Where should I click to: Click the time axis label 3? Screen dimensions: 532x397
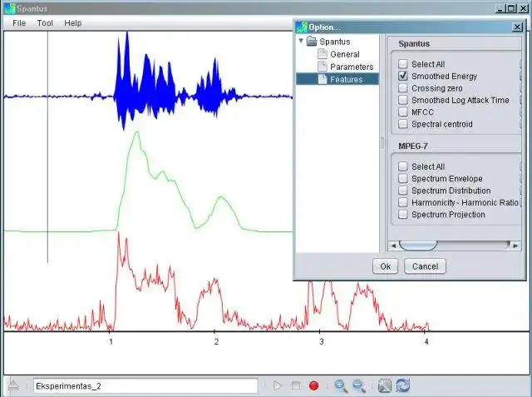tap(322, 341)
